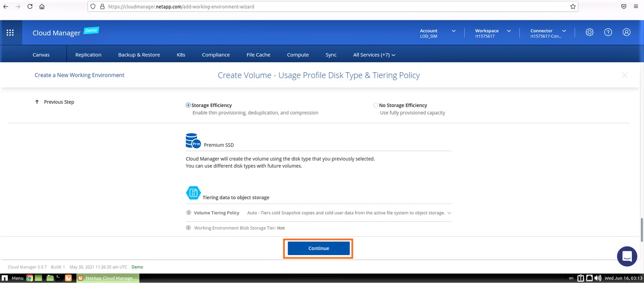
Task: Bookmark this page with star icon
Action: [x=573, y=7]
